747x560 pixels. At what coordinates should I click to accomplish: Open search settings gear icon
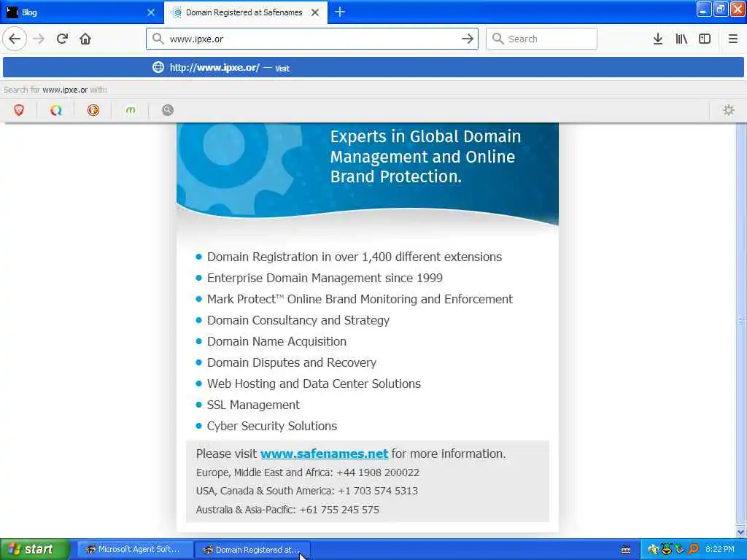[729, 111]
